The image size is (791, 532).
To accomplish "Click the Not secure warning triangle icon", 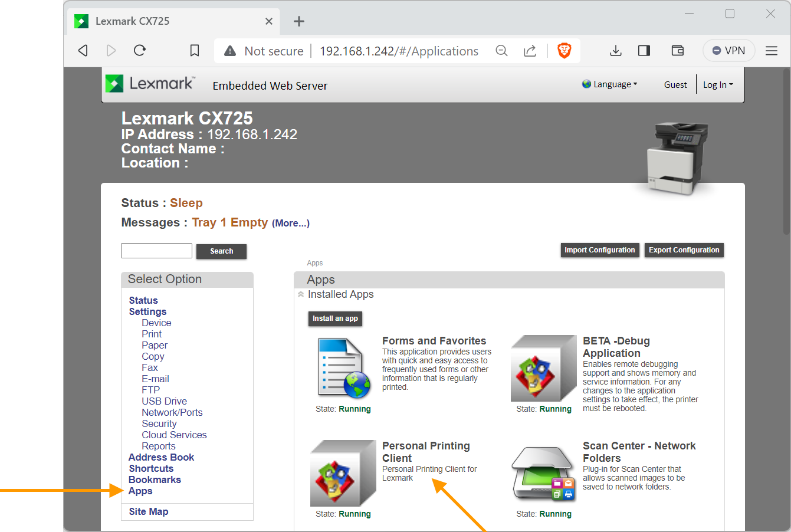I will pyautogui.click(x=231, y=51).
